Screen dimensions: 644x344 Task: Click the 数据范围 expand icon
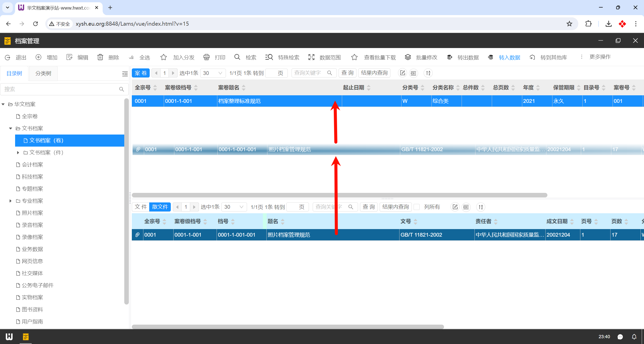coord(311,57)
